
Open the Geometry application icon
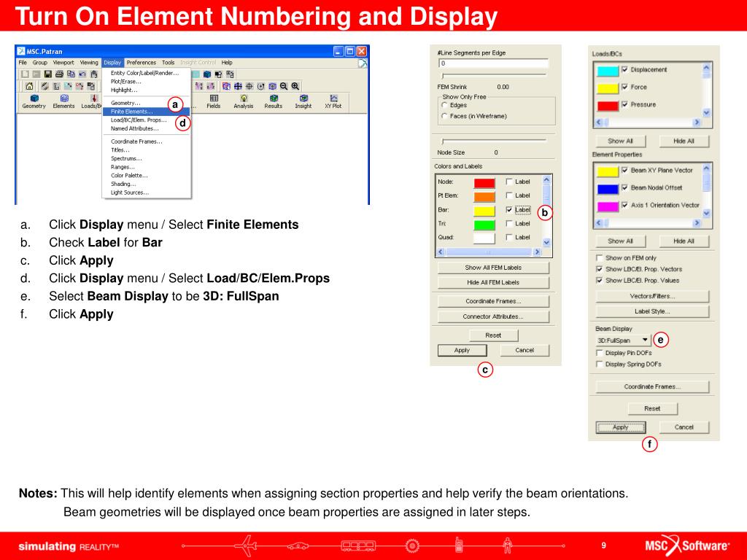tap(34, 101)
